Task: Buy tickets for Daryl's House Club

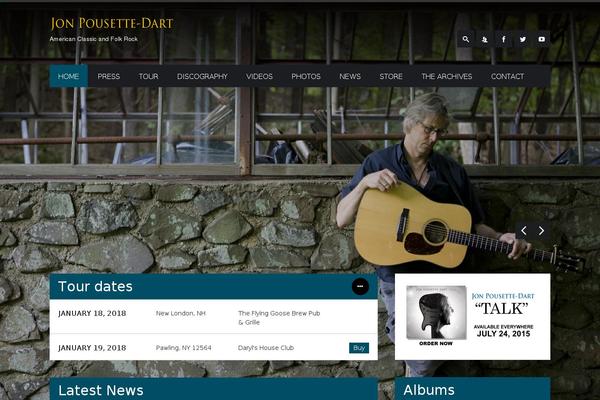Action: click(x=359, y=348)
